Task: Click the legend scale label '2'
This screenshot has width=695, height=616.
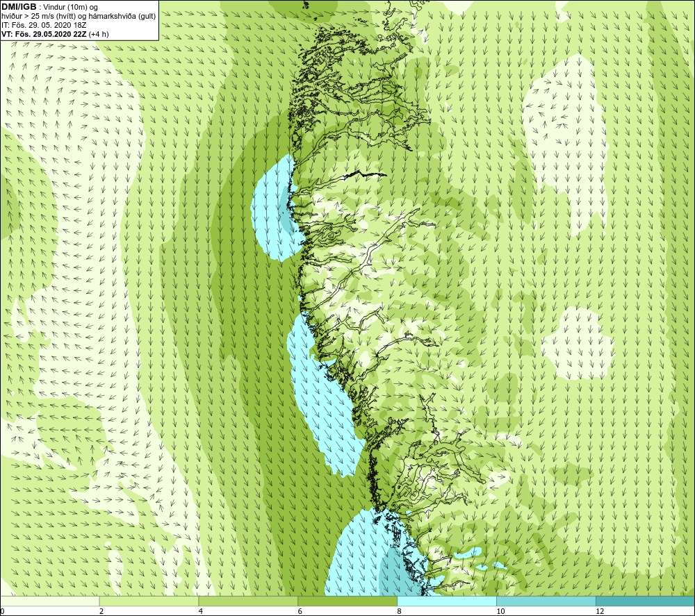Action: click(101, 612)
